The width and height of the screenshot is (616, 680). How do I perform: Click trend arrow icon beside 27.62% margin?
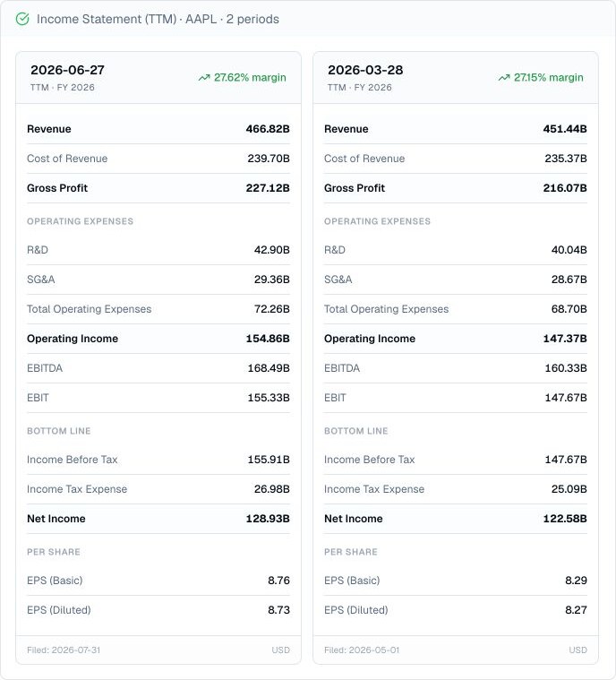point(204,78)
